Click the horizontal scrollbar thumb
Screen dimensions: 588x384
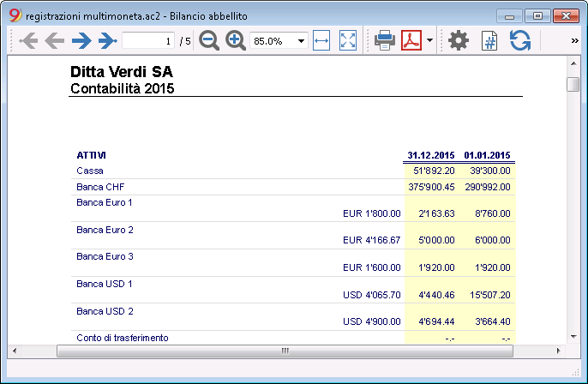point(285,351)
